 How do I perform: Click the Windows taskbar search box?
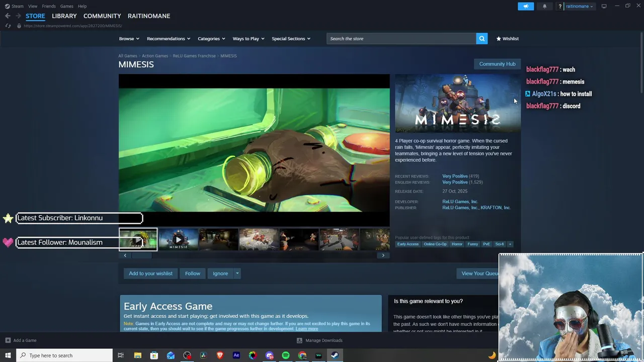64,355
